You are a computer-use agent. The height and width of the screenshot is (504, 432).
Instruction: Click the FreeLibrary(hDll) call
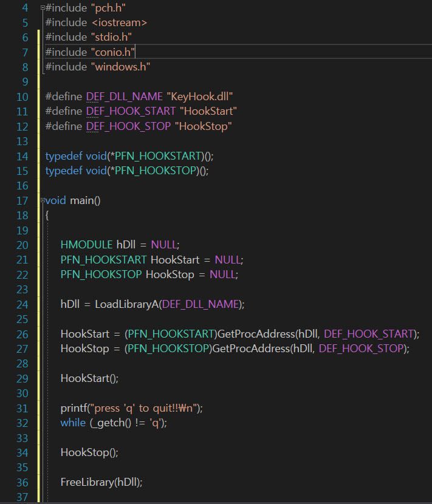100,482
